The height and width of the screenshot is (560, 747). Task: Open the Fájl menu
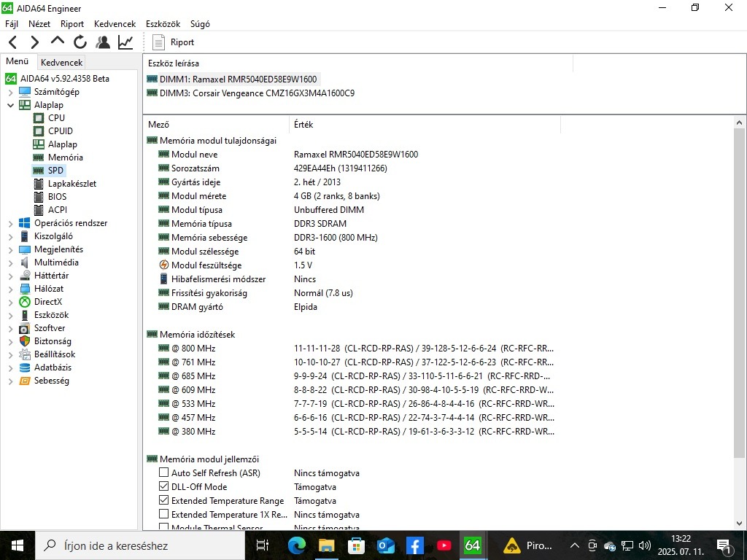pyautogui.click(x=12, y=24)
